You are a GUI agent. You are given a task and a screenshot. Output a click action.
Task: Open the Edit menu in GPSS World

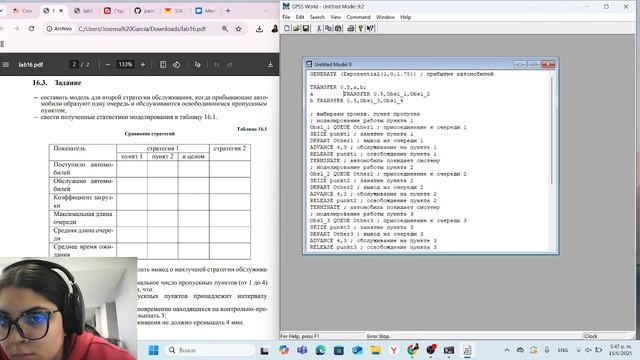(x=300, y=17)
